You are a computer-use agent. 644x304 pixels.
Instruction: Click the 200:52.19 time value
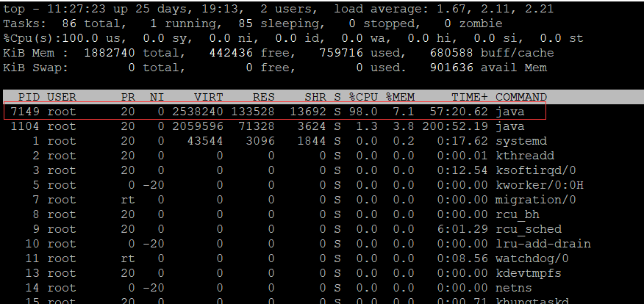[x=455, y=126]
